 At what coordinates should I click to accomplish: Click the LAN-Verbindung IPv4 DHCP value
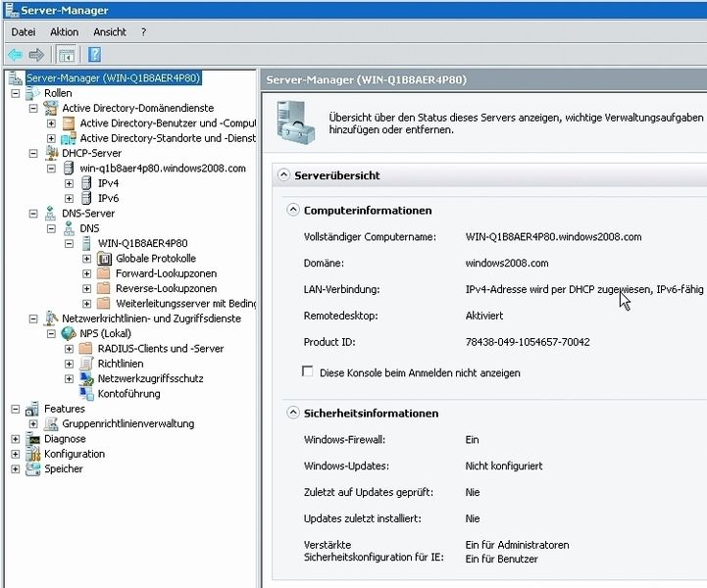tap(584, 289)
